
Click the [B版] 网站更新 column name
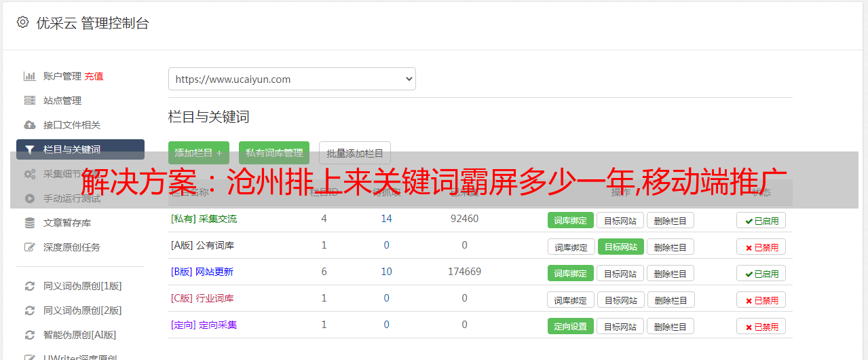coord(202,272)
